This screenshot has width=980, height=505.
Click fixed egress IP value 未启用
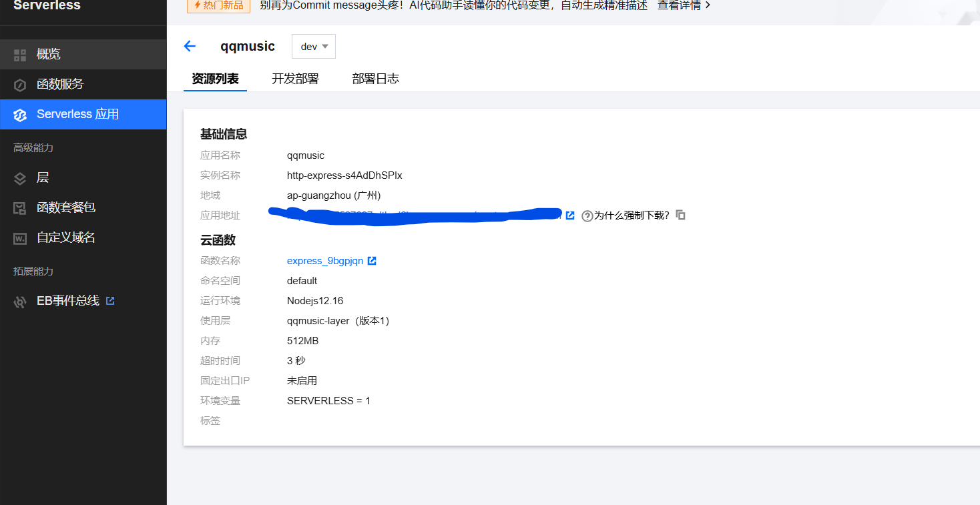tap(302, 381)
